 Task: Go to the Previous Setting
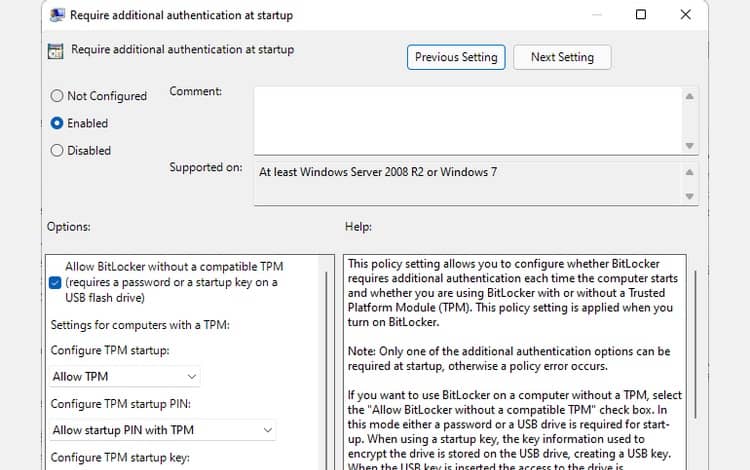[456, 57]
